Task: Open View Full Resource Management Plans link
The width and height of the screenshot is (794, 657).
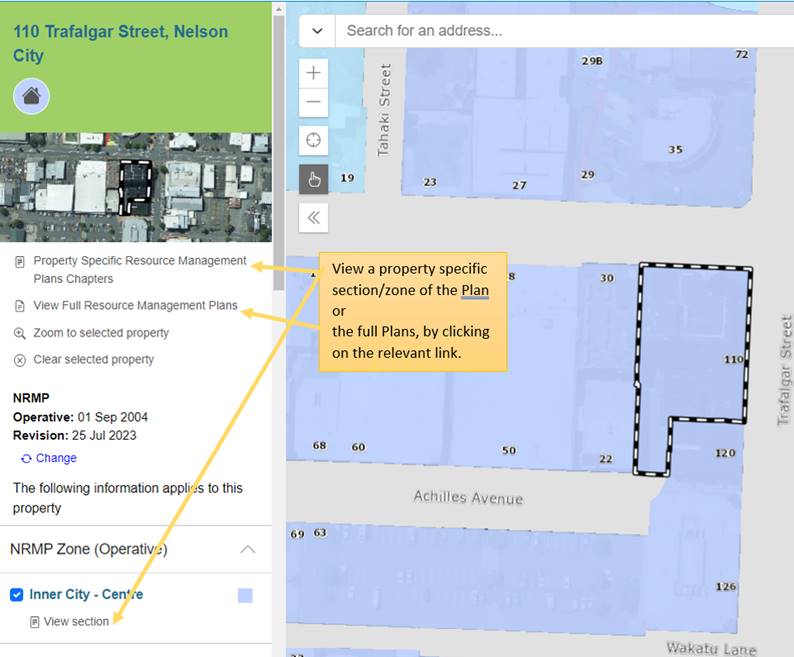Action: pos(135,305)
